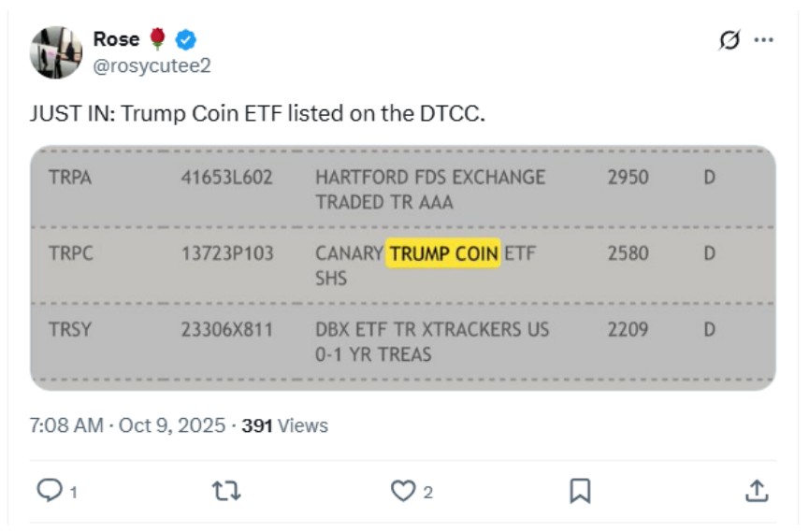Click the rose emoji beside the name
This screenshot has width=809, height=532.
157,38
